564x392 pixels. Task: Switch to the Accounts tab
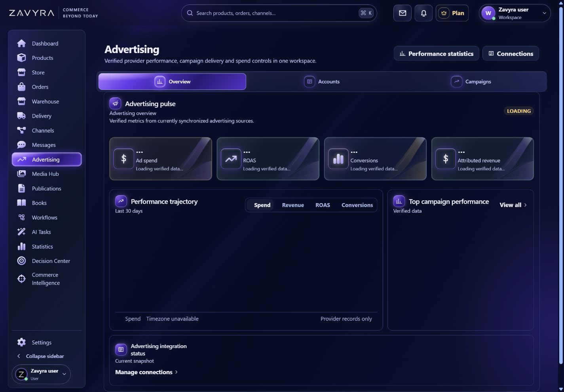pyautogui.click(x=321, y=82)
